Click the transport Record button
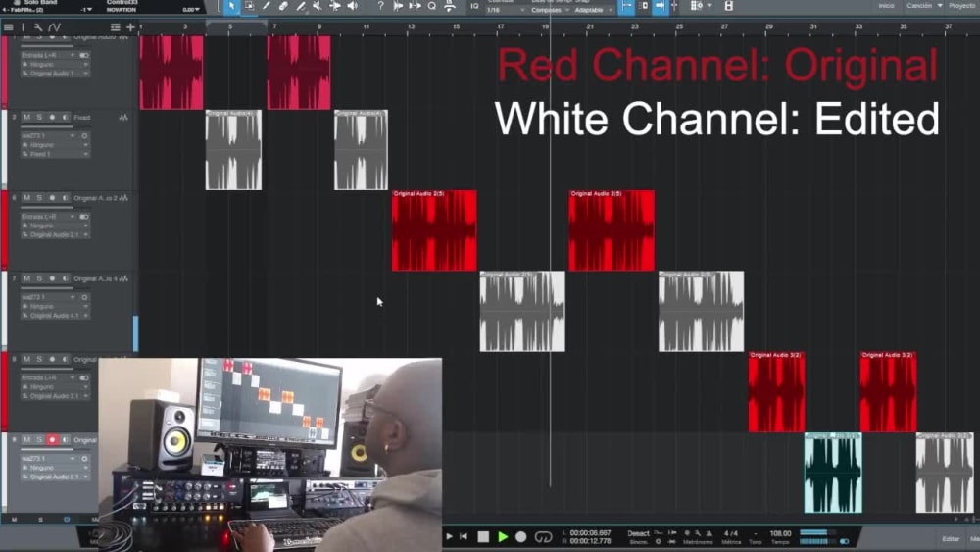The width and height of the screenshot is (980, 552). [521, 537]
